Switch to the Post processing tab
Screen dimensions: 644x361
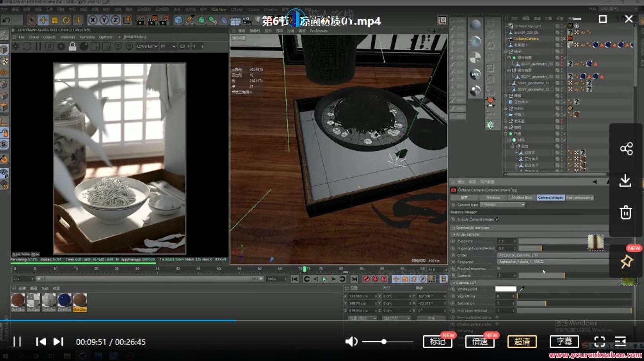tap(579, 198)
